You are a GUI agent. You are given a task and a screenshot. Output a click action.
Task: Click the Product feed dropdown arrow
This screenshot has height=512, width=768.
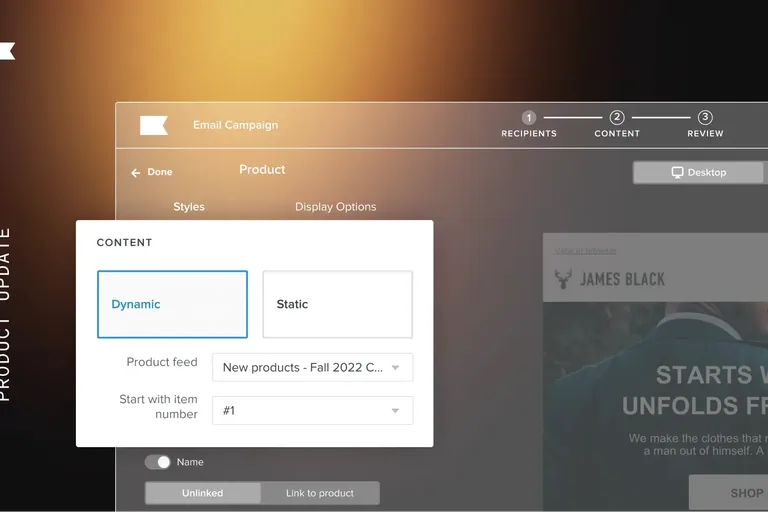tap(395, 367)
